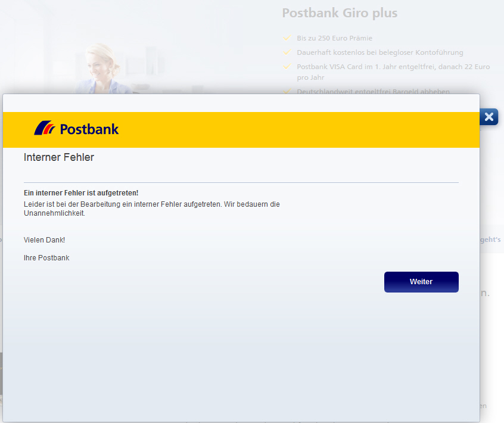The image size is (504, 423).
Task: Click the 'Vielen Dank!' text
Action: (x=44, y=240)
